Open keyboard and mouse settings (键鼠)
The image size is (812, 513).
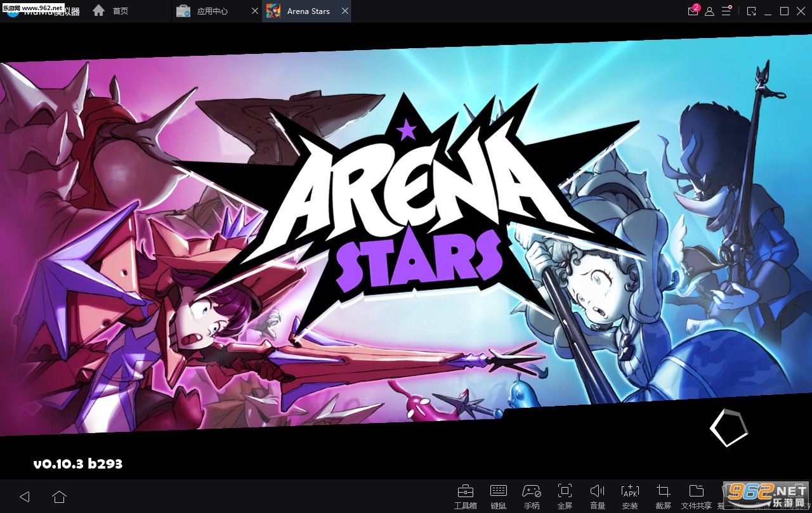click(x=498, y=495)
